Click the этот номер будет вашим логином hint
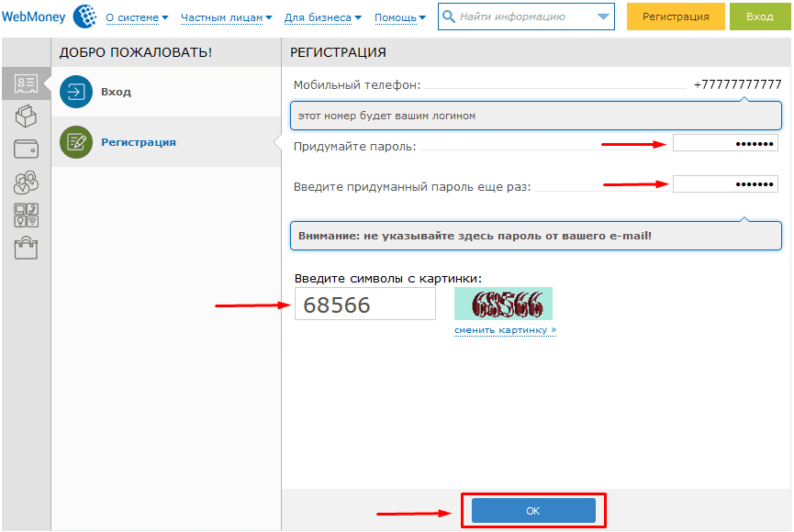This screenshot has height=532, width=794. click(386, 116)
